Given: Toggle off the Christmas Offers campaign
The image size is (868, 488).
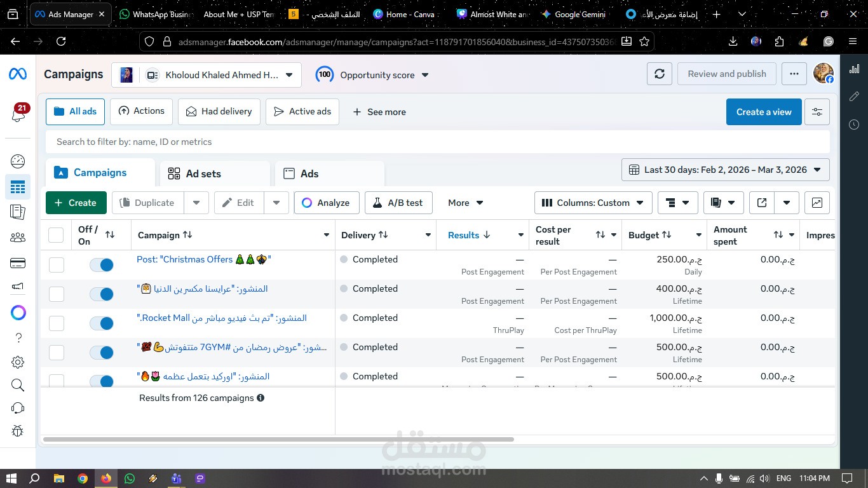Looking at the screenshot, I should (x=102, y=264).
